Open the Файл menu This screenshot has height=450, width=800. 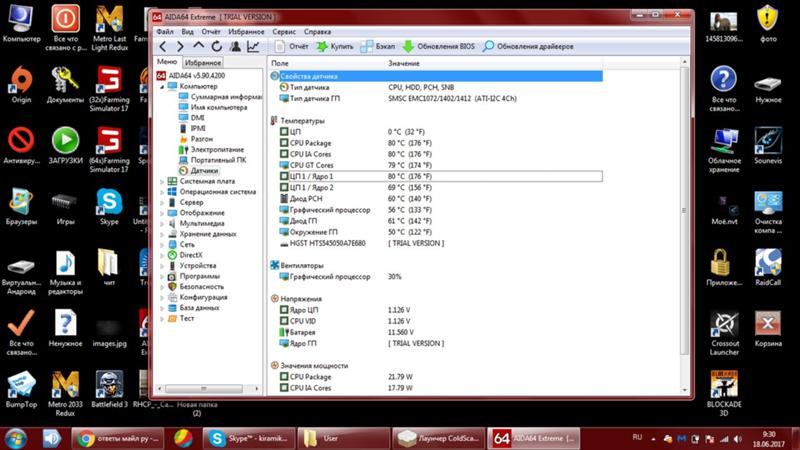coord(165,32)
